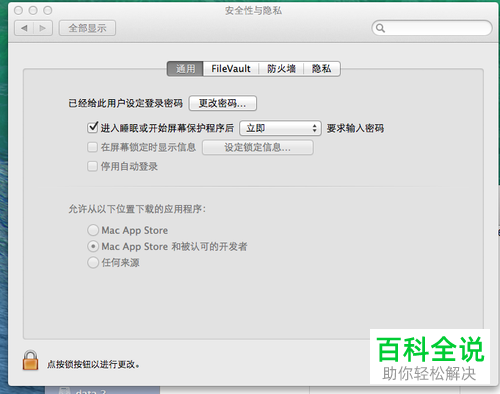This screenshot has width=500, height=394.
Task: Click the 安全性与隐私 window title
Action: 253,11
